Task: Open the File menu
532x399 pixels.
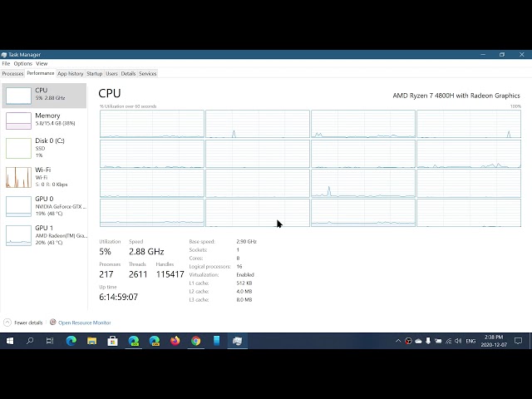Action: tap(6, 63)
